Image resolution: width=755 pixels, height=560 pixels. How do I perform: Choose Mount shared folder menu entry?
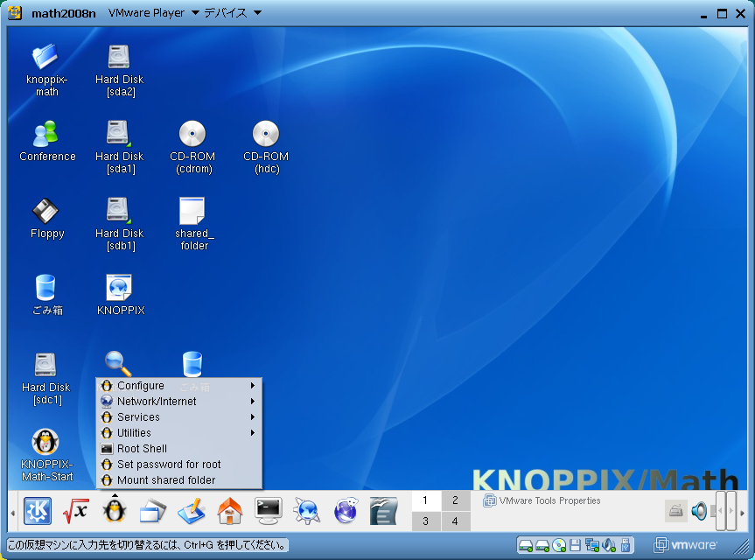pyautogui.click(x=179, y=480)
